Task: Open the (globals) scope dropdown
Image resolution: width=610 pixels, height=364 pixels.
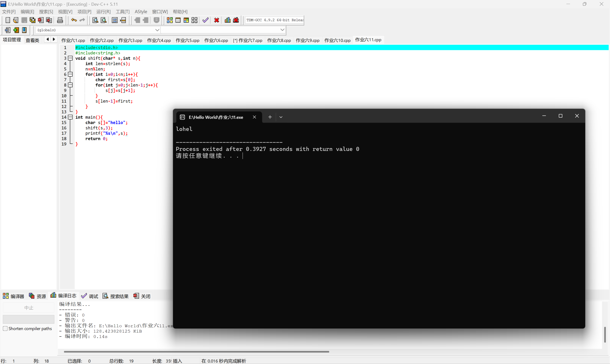Action: pyautogui.click(x=157, y=30)
